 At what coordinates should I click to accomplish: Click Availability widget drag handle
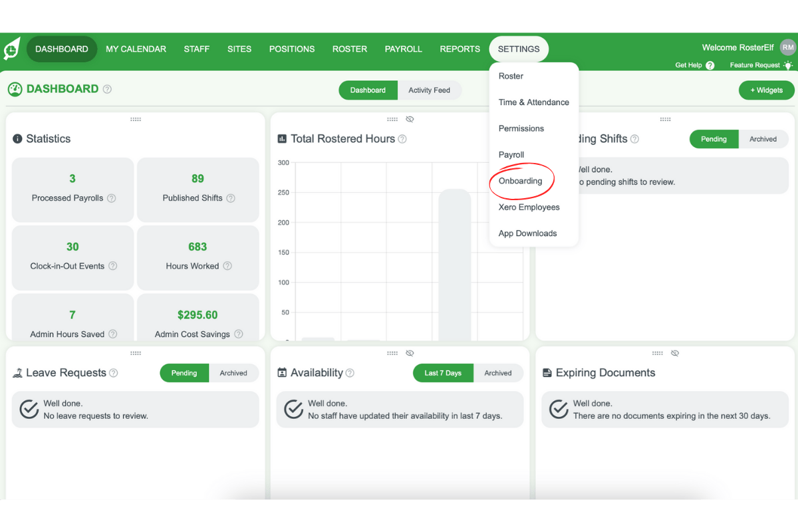pyautogui.click(x=392, y=353)
